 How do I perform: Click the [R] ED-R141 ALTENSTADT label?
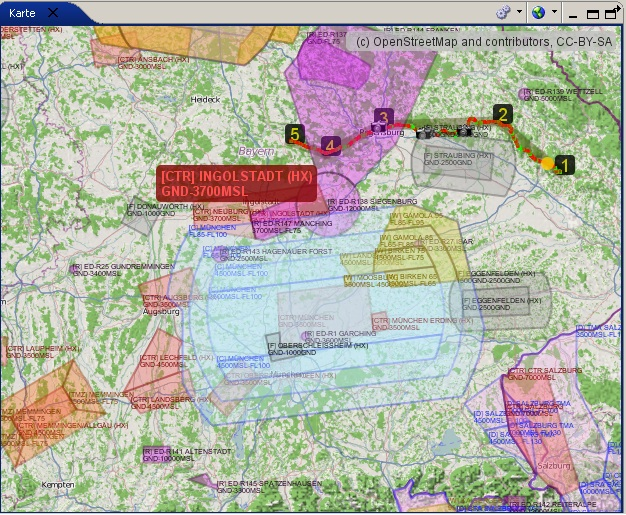[x=187, y=455]
